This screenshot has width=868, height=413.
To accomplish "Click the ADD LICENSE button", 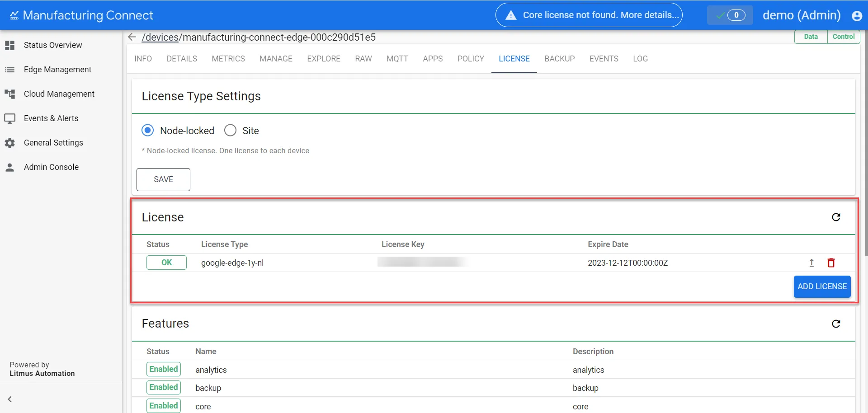I will click(x=822, y=286).
